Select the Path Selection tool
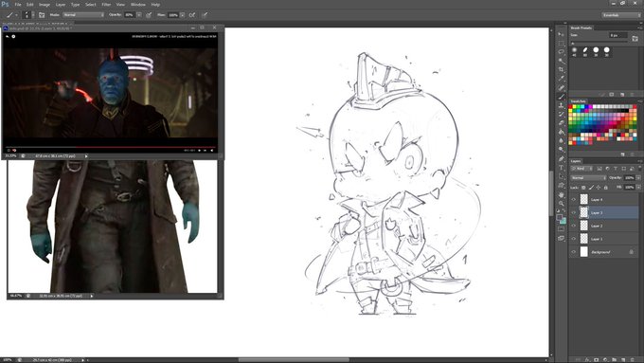The image size is (644, 363). (x=561, y=177)
